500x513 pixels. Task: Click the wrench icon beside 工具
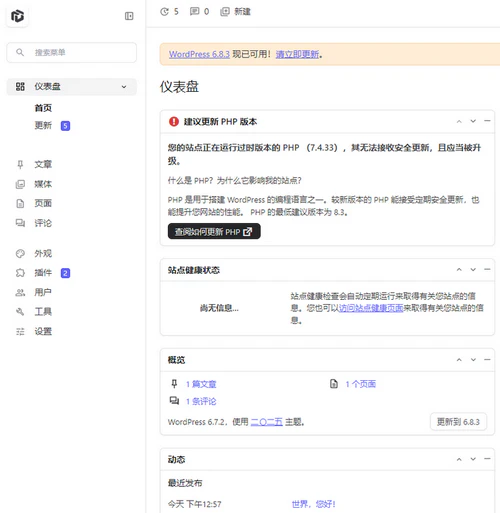20,312
